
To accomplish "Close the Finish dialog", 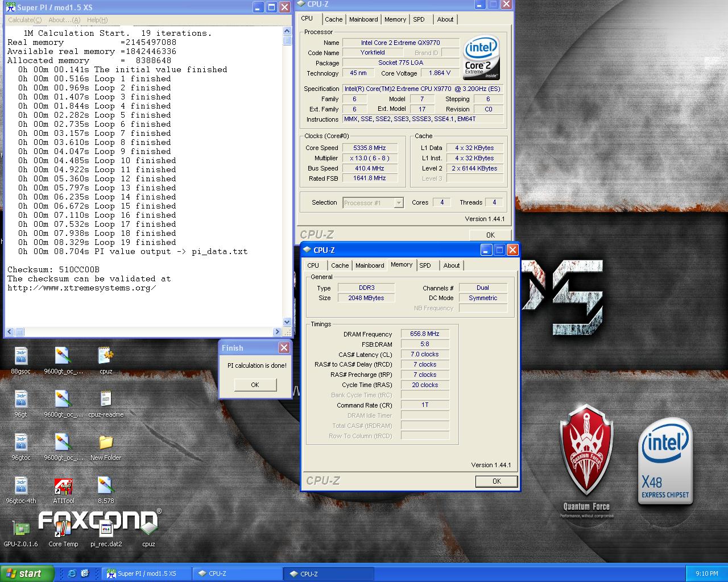I will [x=284, y=347].
